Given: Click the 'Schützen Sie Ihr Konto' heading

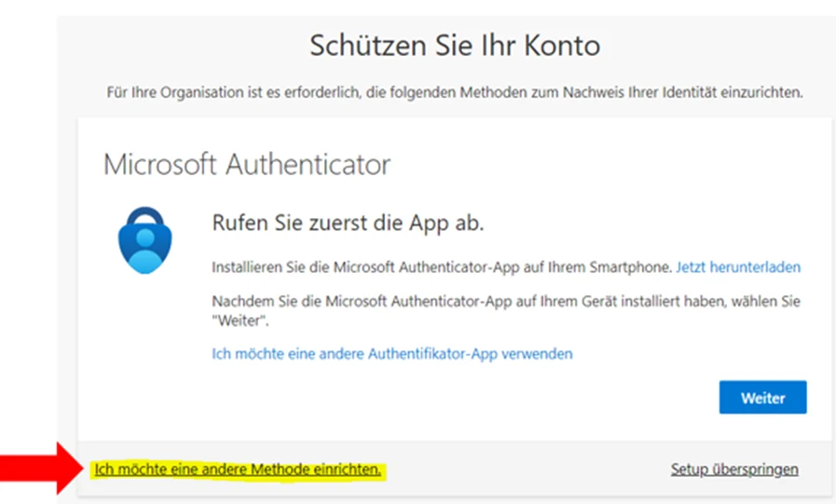Looking at the screenshot, I should (455, 46).
